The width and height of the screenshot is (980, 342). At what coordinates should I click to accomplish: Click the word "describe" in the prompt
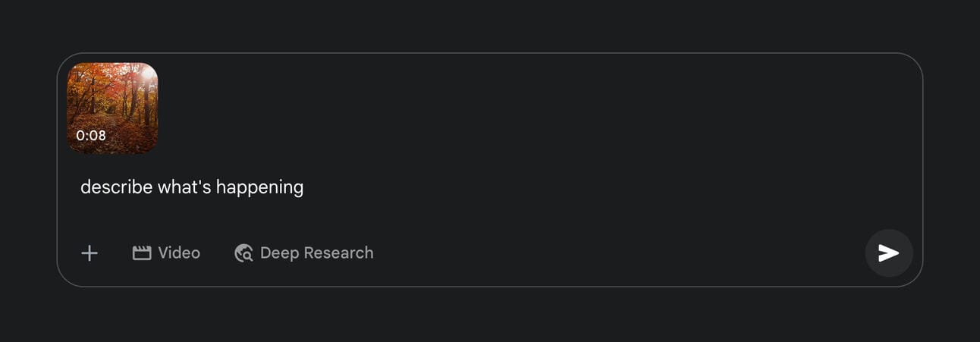coord(117,187)
